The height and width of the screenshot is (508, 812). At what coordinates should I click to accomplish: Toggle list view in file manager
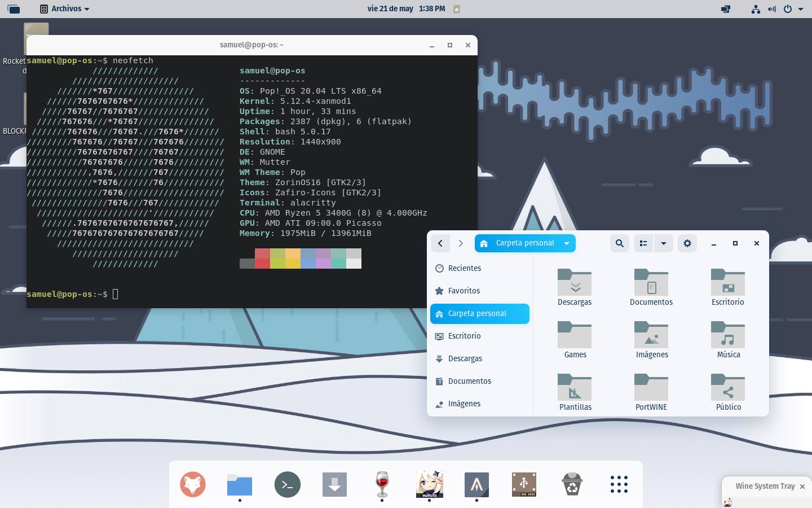coord(643,243)
